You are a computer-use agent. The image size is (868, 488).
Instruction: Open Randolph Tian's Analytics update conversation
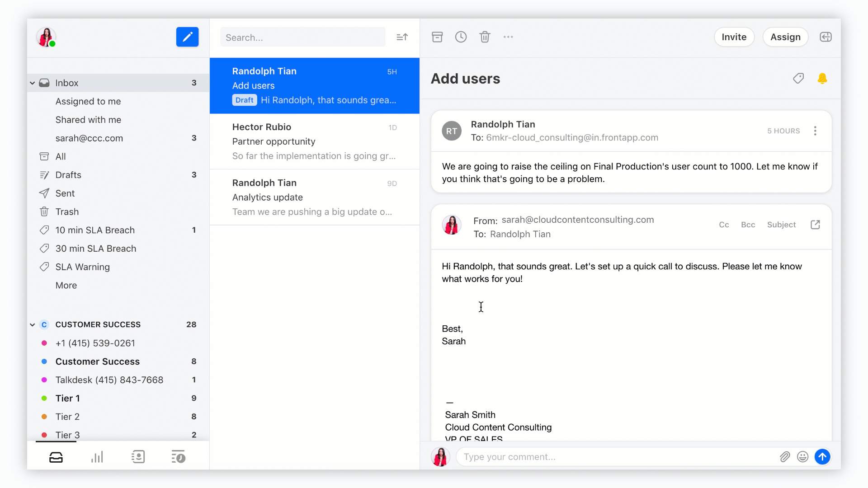pyautogui.click(x=315, y=197)
